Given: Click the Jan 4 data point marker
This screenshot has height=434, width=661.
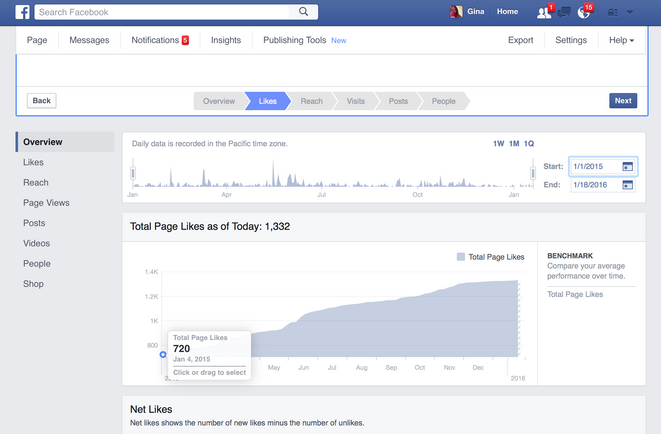Looking at the screenshot, I should [163, 354].
